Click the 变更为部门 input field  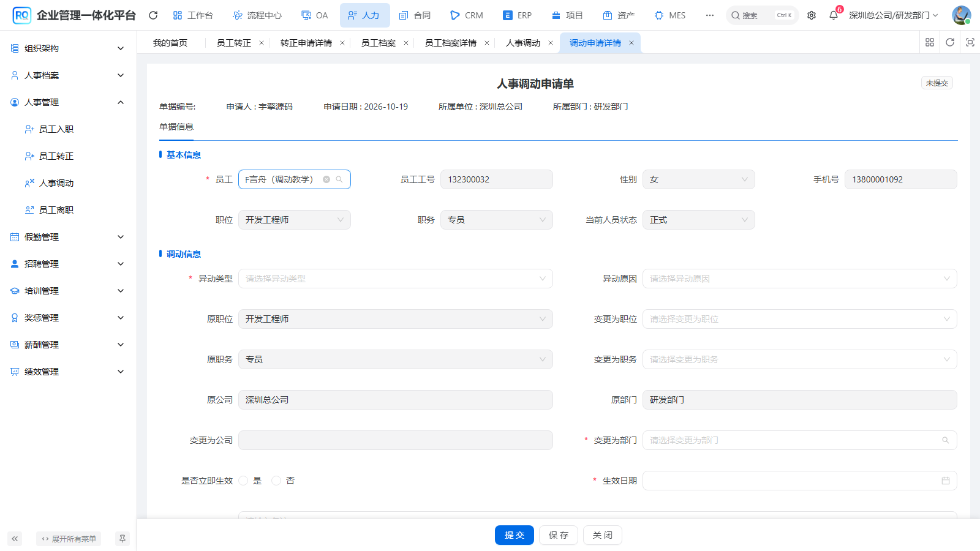(800, 440)
